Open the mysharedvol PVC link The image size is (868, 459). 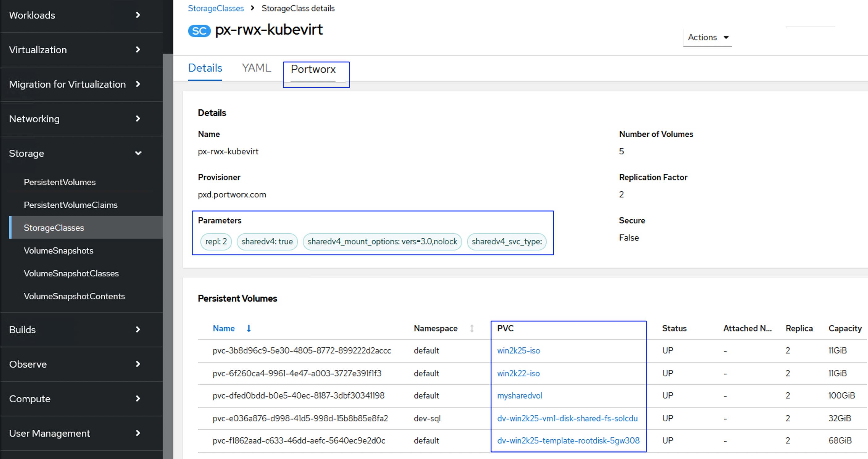tap(520, 395)
